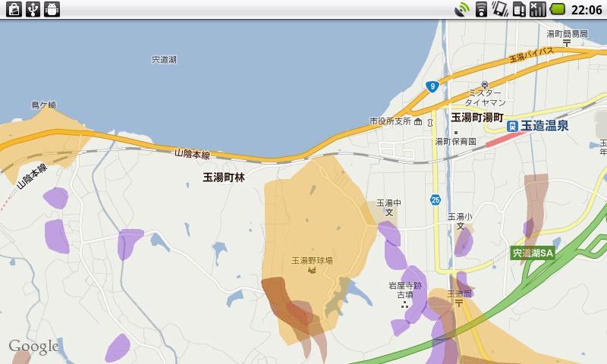Tap the 玉造温泉 station name

(544, 126)
